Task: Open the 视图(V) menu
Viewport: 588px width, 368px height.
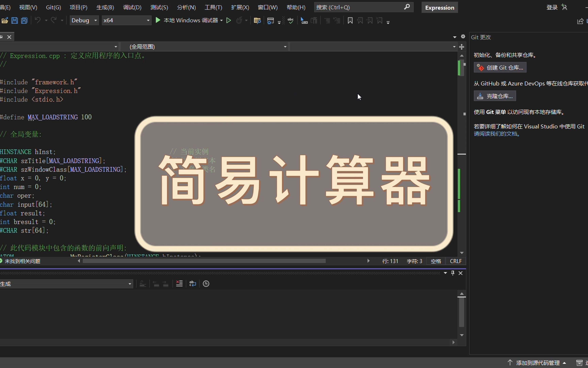Action: coord(28,7)
